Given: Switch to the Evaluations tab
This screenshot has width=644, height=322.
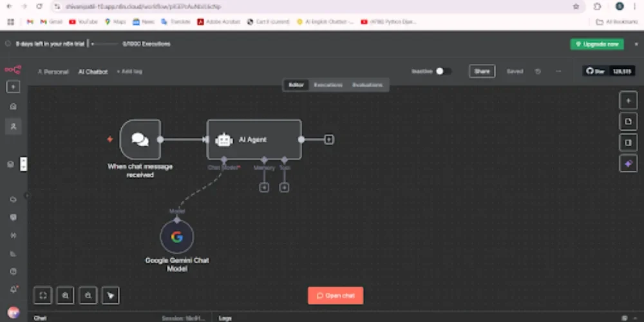Looking at the screenshot, I should 367,85.
